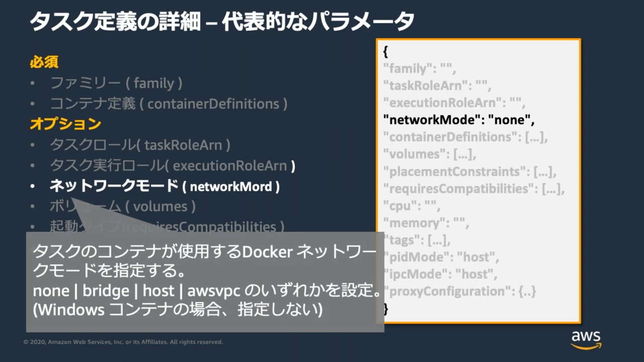Click the "memory": "" JSON line

(x=426, y=223)
